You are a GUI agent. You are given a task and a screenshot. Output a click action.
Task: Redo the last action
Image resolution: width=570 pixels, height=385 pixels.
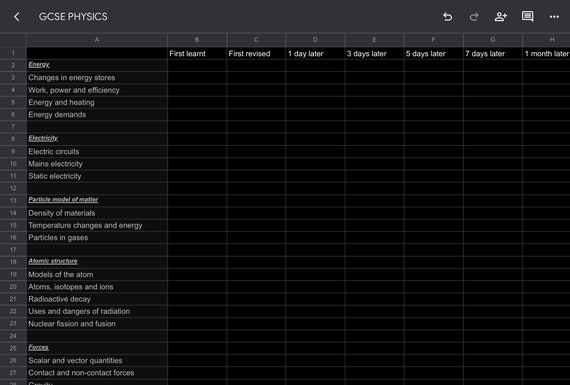[474, 17]
